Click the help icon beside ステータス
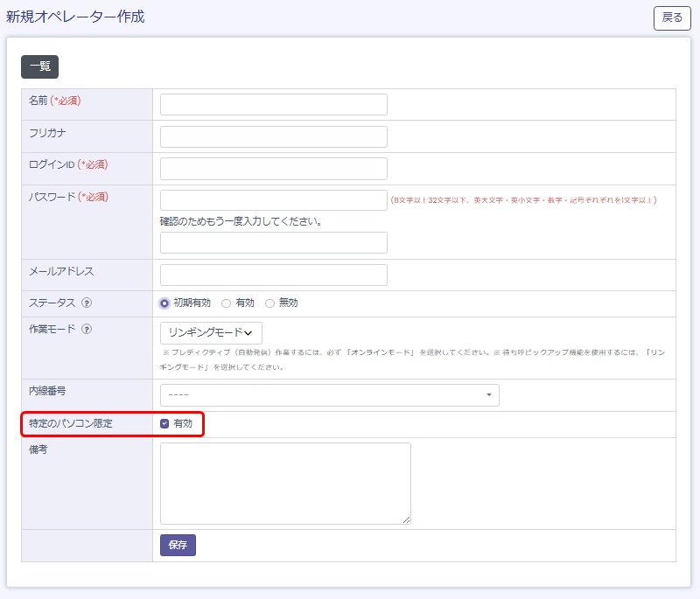Screen dimensions: 700x599 coord(87,303)
